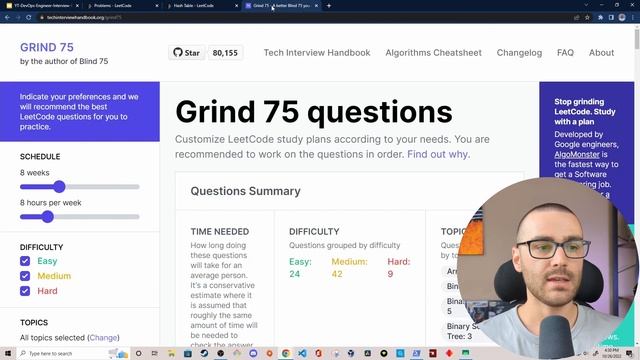Bookmark this page with the star icon
This screenshot has width=640, height=360.
click(x=587, y=18)
